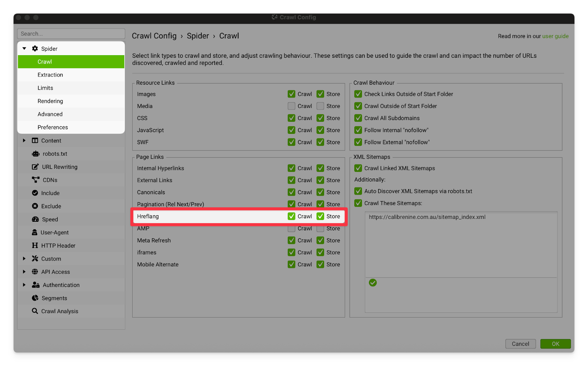
Task: Click the Crawl Analysis magnifier icon
Action: coord(35,311)
